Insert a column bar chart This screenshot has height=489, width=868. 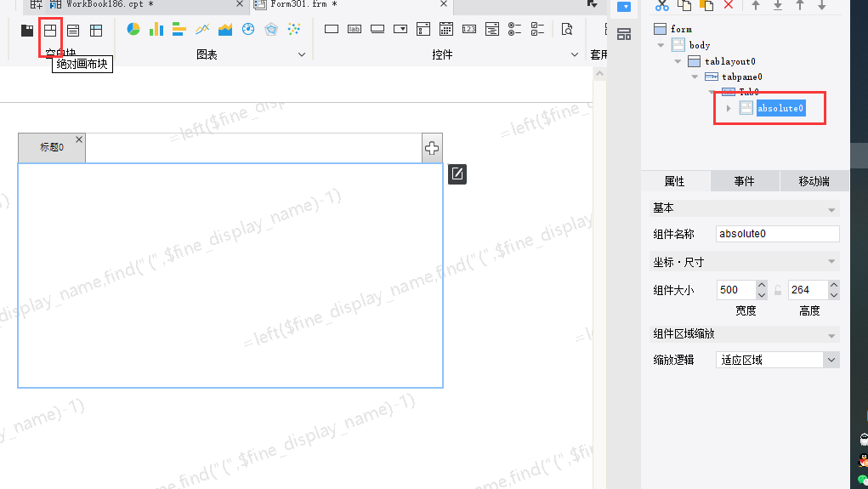point(156,29)
